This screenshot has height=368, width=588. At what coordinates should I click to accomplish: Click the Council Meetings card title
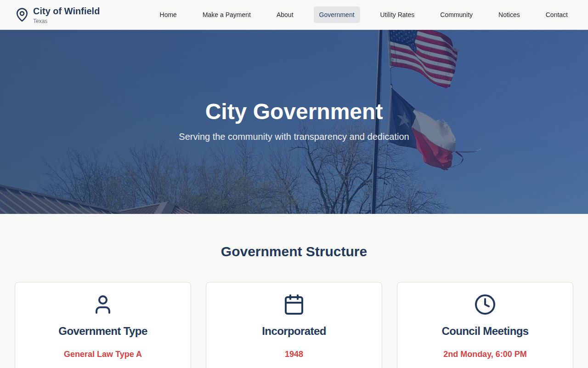pos(485,331)
